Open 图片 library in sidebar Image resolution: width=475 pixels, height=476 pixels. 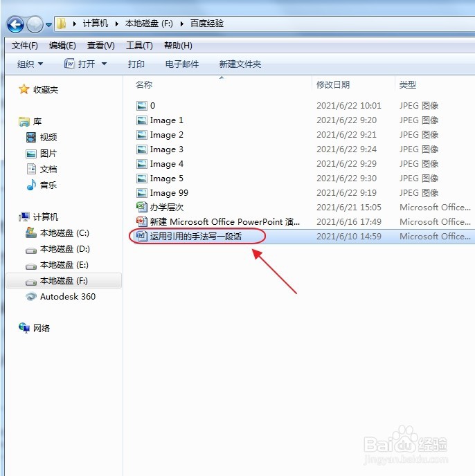pos(42,154)
